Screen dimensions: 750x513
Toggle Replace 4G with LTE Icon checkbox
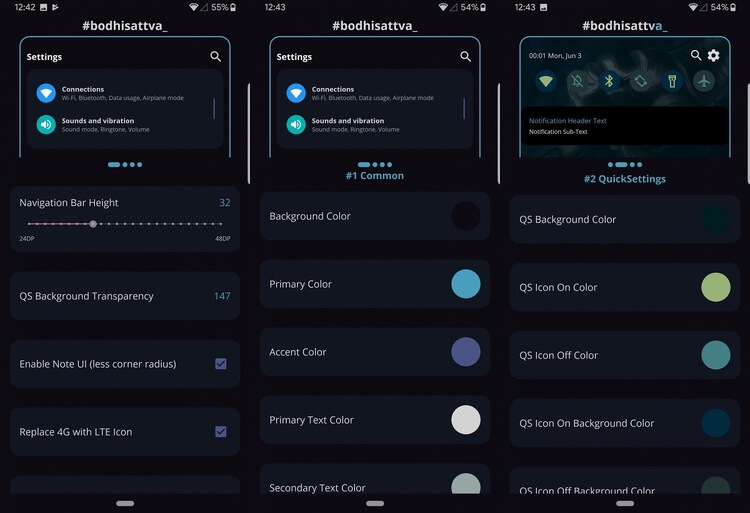click(221, 432)
